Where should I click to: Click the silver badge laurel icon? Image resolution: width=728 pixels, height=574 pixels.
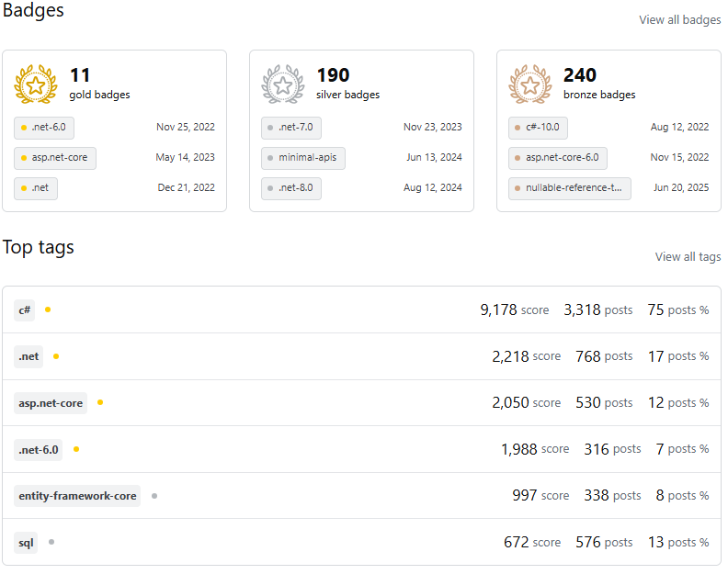pyautogui.click(x=283, y=84)
